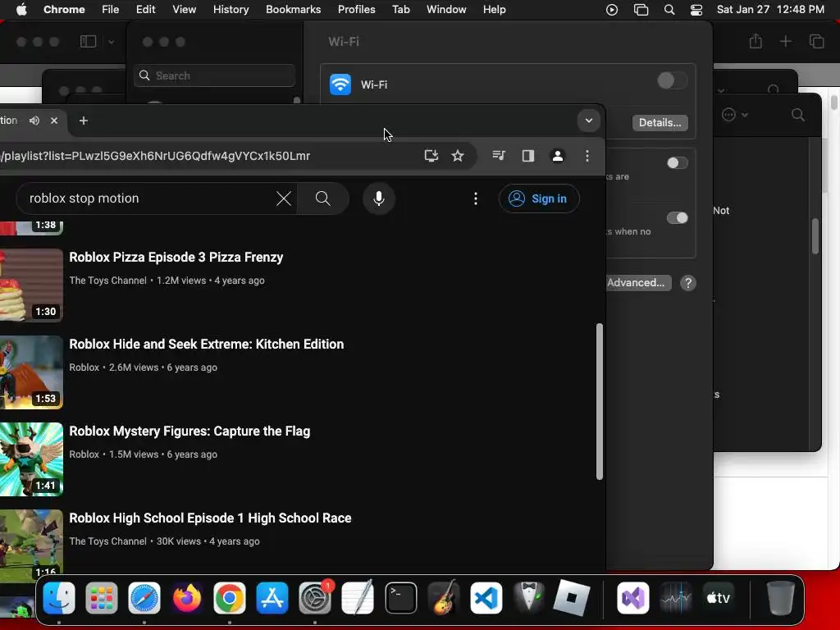Click the sidebar toggle in background window
This screenshot has height=630, width=840.
click(88, 41)
